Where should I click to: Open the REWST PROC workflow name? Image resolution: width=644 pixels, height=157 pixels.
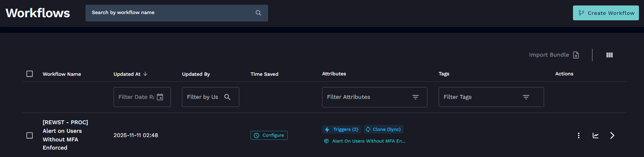pos(65,135)
